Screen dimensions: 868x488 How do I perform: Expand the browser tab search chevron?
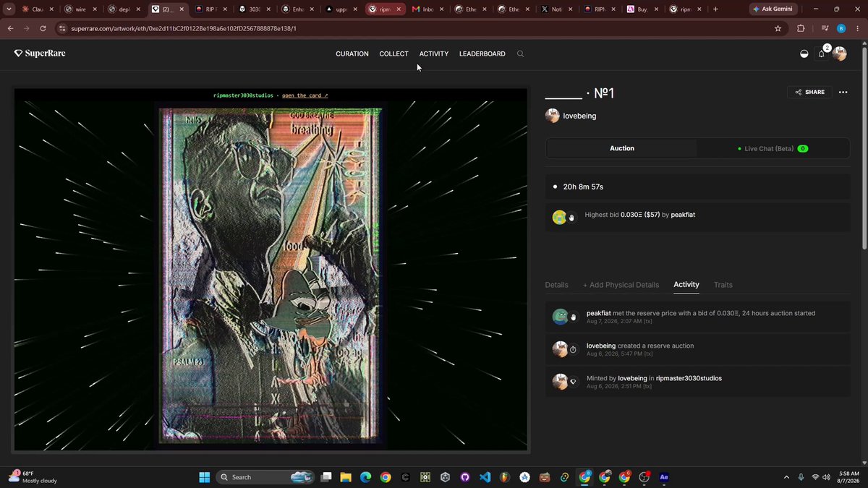(9, 9)
